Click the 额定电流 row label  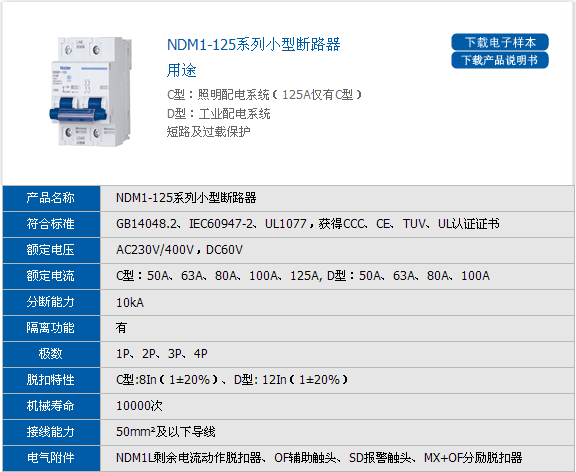[x=51, y=276]
